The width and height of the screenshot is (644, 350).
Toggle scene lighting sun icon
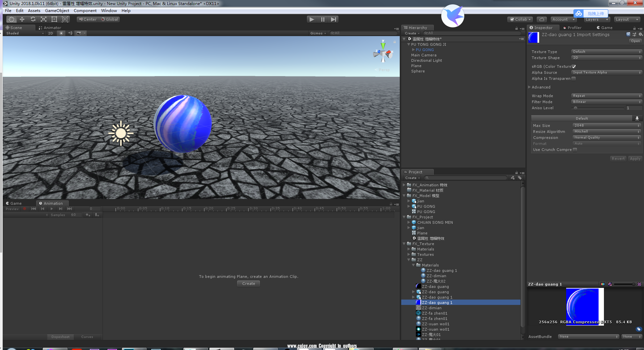click(x=61, y=33)
